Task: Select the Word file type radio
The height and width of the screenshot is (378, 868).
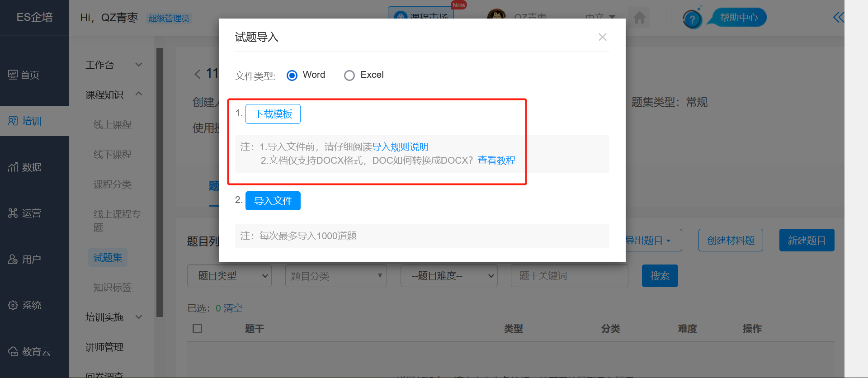Action: tap(292, 76)
